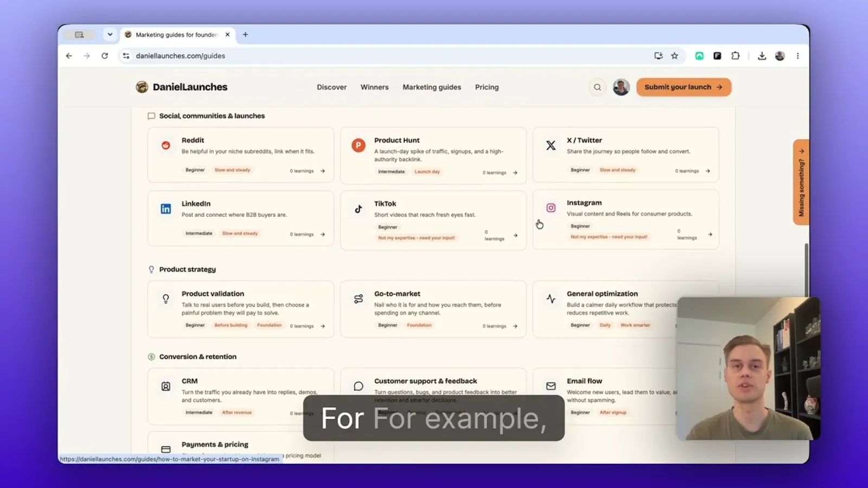Viewport: 868px width, 488px height.
Task: Click the Social, communities & launches heading
Action: (x=212, y=116)
